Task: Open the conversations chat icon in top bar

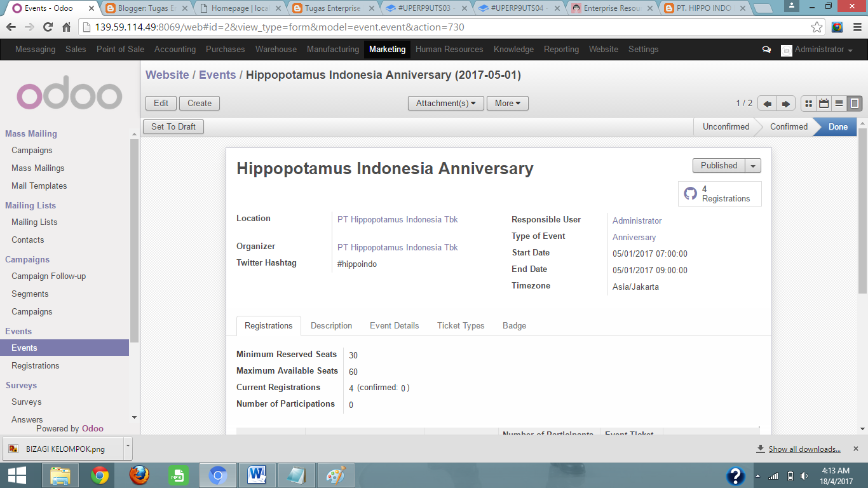Action: pos(766,50)
